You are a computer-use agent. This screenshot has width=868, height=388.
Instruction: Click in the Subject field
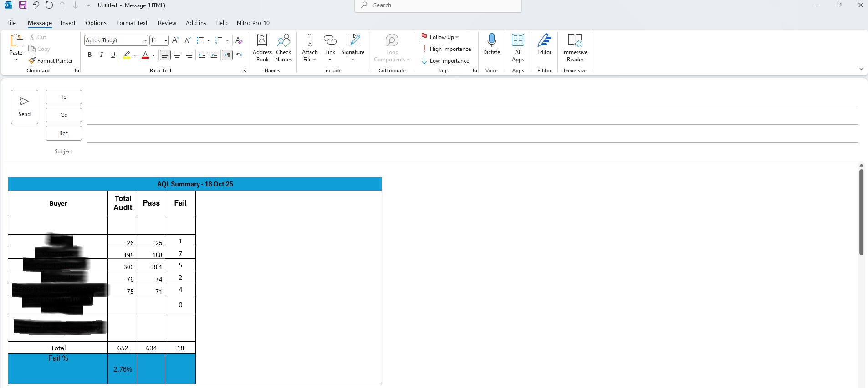click(x=472, y=151)
